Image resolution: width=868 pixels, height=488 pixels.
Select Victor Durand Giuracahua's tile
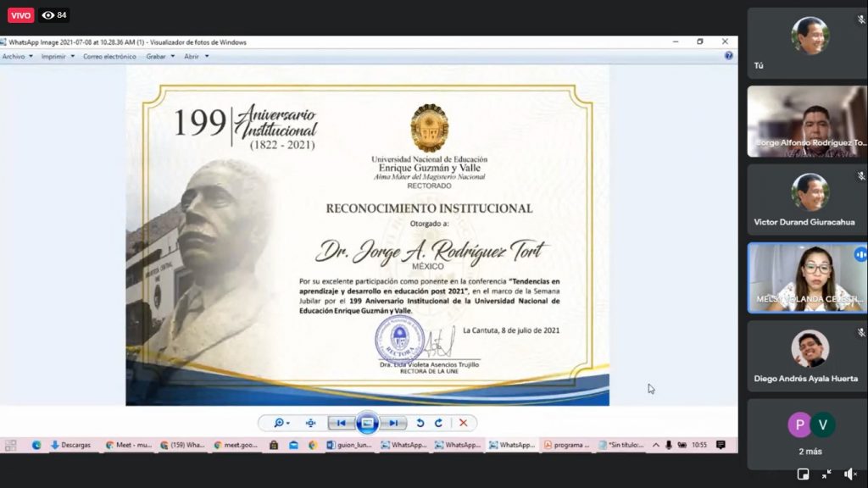807,200
